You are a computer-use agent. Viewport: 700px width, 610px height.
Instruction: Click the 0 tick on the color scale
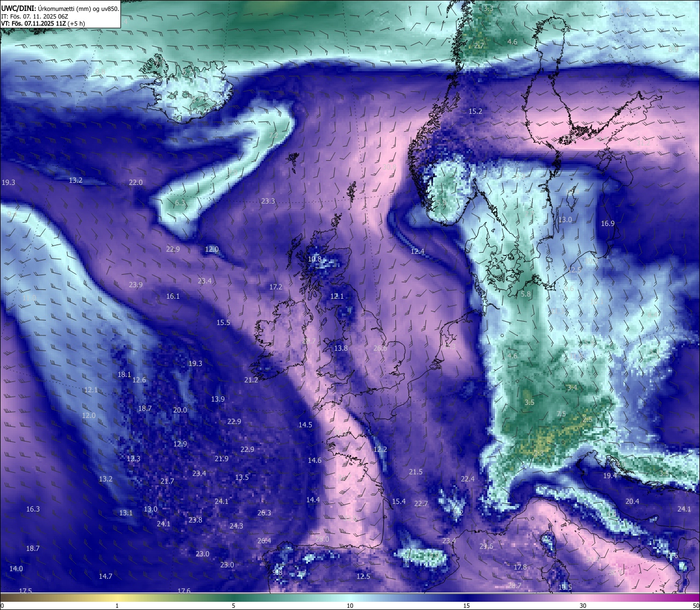(x=2, y=606)
